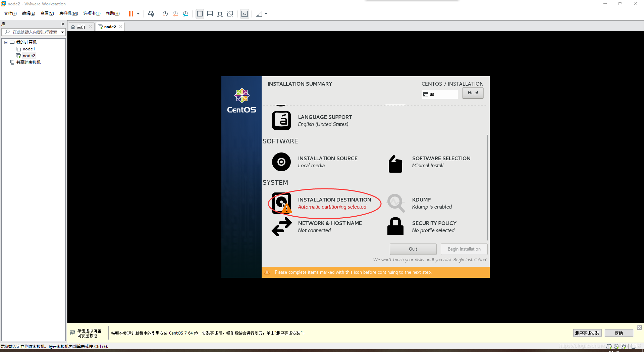The height and width of the screenshot is (352, 644).
Task: Click the INSTALLATION SOURCE label
Action: pyautogui.click(x=328, y=158)
